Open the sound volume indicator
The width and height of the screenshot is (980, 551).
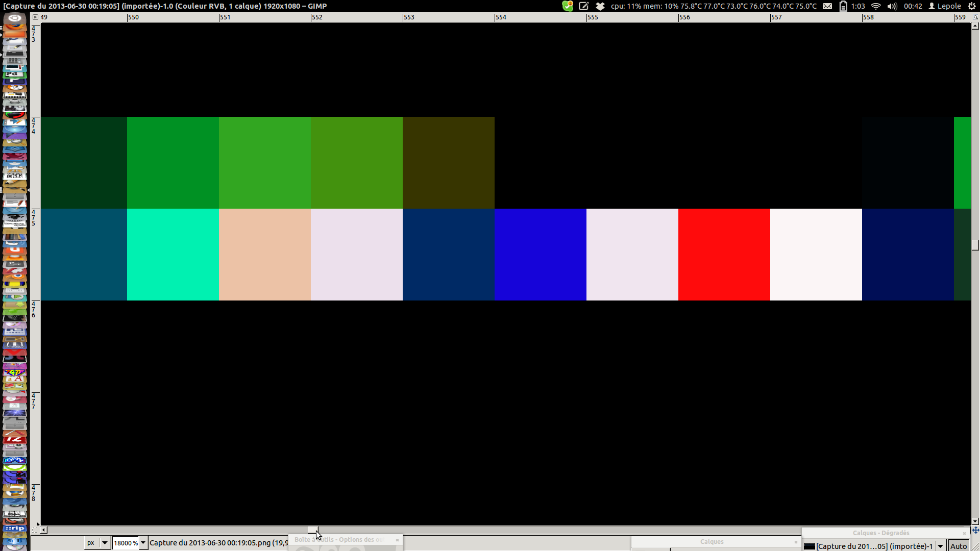coord(892,6)
